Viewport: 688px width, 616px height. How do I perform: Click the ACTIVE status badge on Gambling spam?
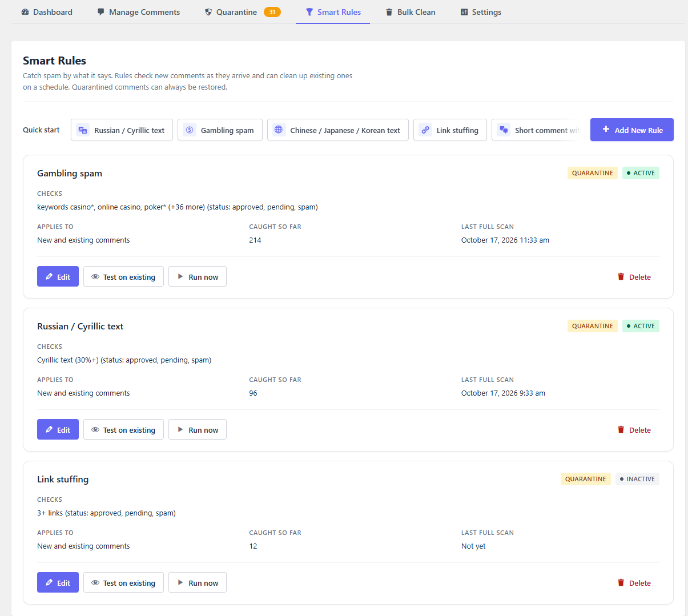[x=641, y=173]
